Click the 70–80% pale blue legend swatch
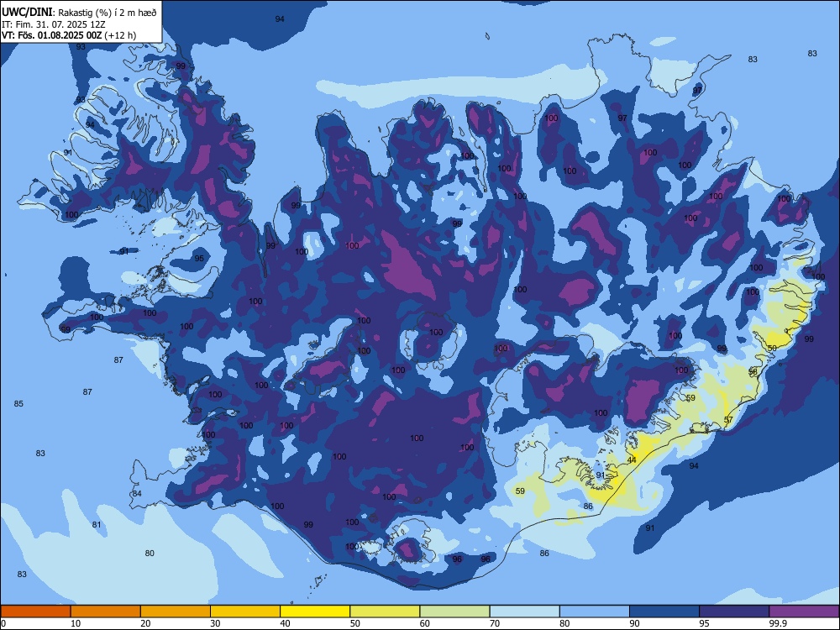 524,612
